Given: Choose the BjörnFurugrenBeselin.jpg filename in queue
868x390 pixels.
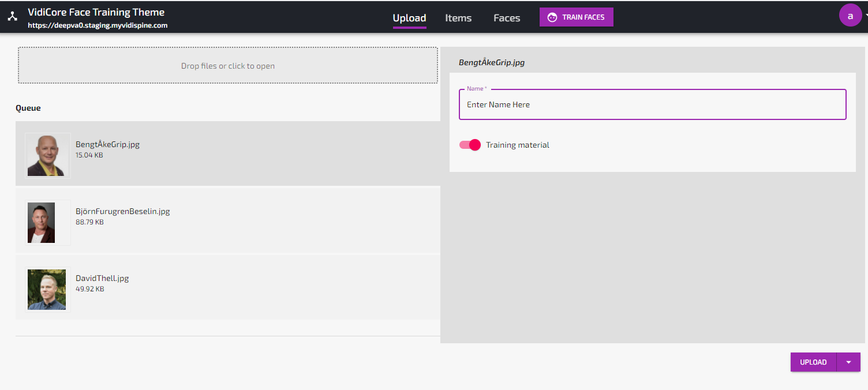Looking at the screenshot, I should click(x=122, y=211).
